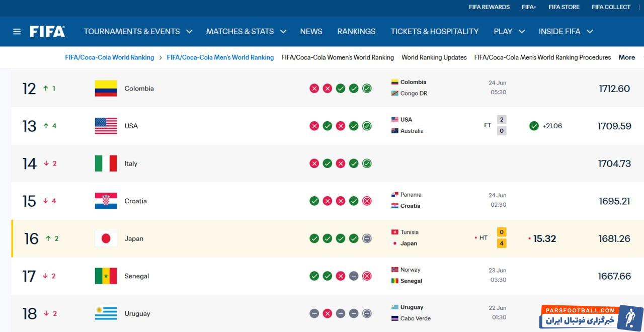Click the Japan team name in highlighted row
Screen dimensions: 644x332
134,238
